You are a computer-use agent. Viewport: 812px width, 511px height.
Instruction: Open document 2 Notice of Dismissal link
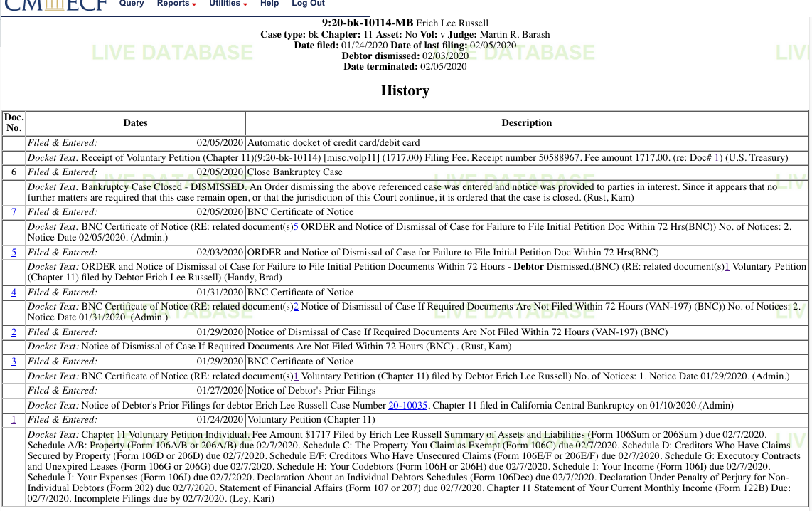[x=14, y=332]
